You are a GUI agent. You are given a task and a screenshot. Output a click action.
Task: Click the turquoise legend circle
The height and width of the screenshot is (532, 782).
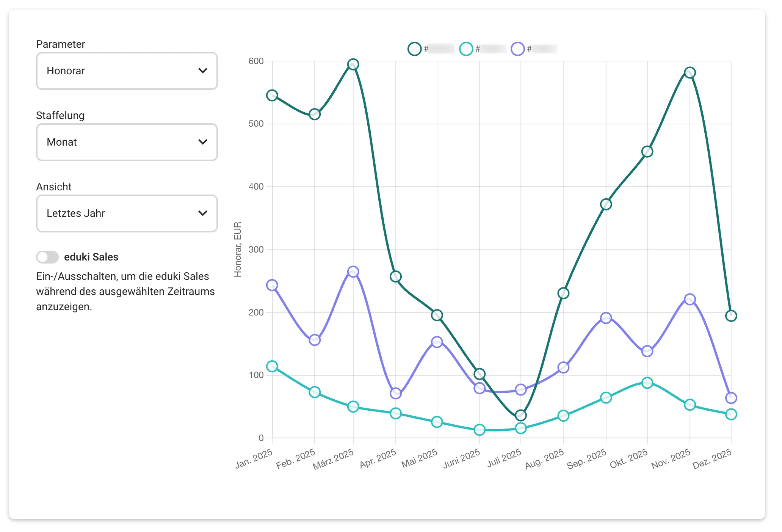point(466,49)
